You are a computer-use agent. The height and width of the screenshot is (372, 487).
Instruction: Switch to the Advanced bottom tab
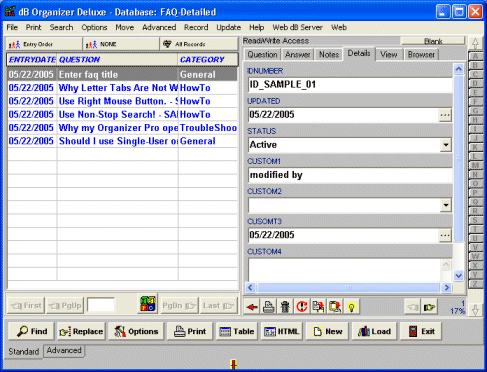click(64, 351)
